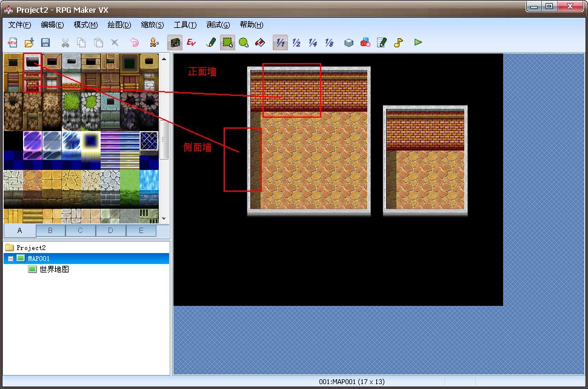Open the 帮助(H) menu

point(251,25)
